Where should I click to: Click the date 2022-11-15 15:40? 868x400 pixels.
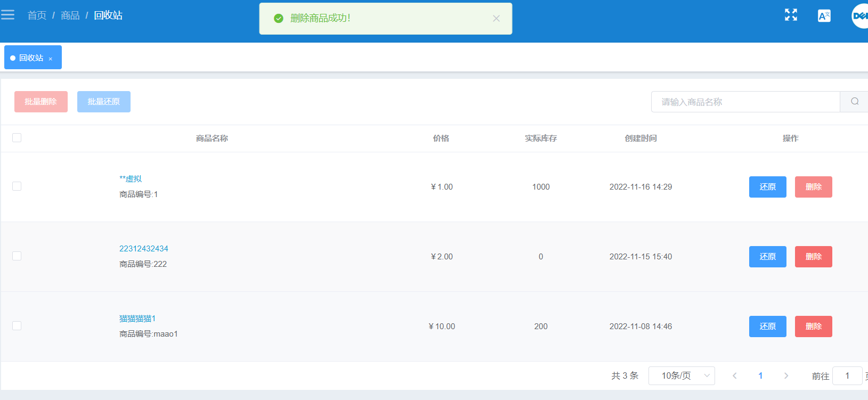coord(641,257)
